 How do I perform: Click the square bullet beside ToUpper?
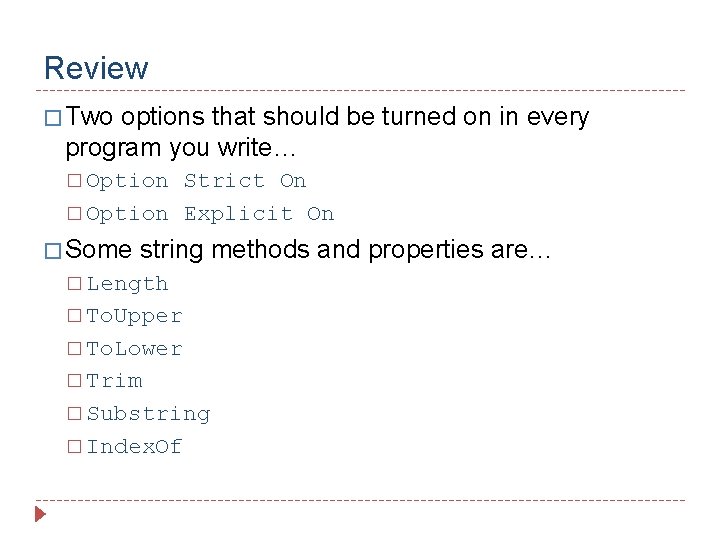point(74,315)
